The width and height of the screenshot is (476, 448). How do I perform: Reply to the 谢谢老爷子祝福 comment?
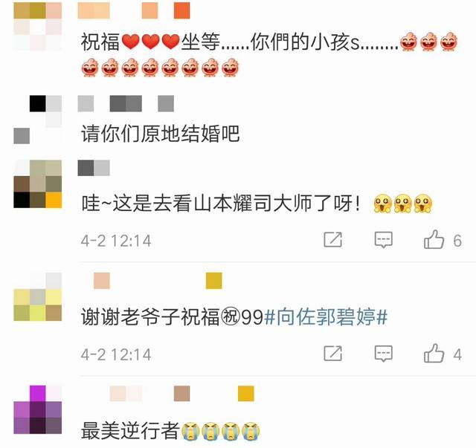(x=384, y=354)
